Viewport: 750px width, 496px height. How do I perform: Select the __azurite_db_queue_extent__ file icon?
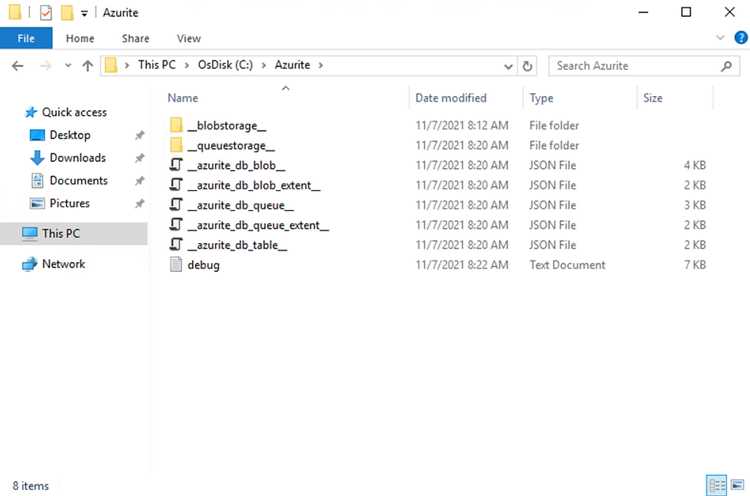(x=176, y=225)
